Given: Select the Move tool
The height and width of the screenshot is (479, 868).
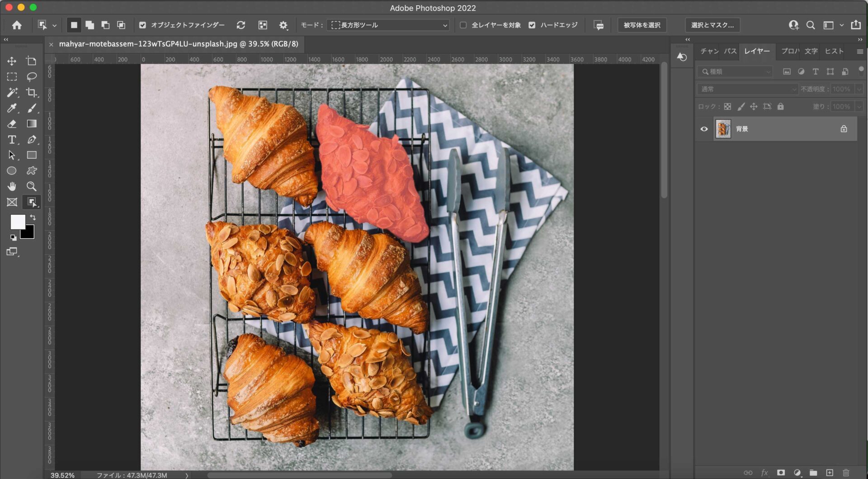Looking at the screenshot, I should point(12,61).
